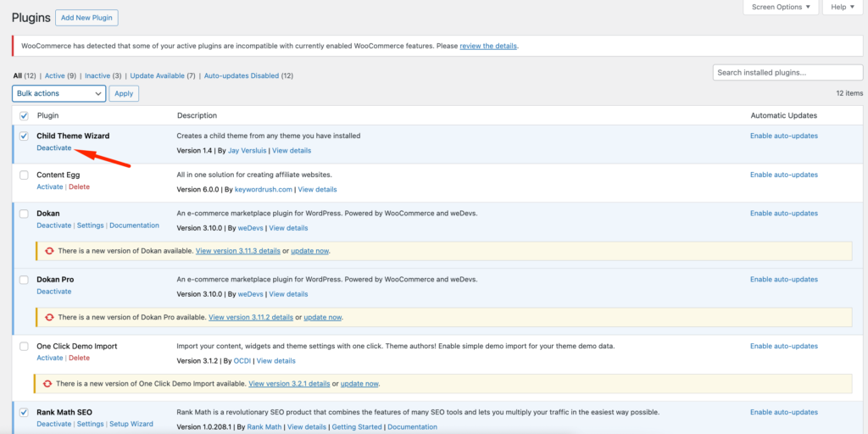Enable auto-updates for Rank Math SEO
The image size is (868, 434).
tap(784, 413)
